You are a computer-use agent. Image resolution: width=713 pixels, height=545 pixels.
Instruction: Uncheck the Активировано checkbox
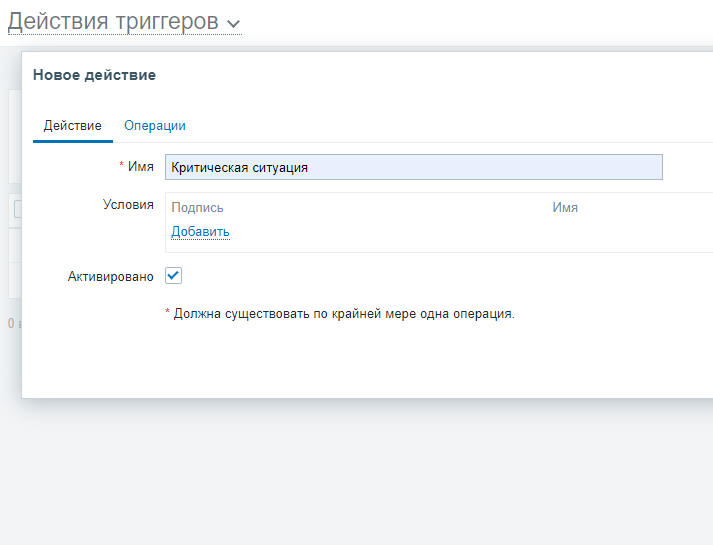pyautogui.click(x=173, y=276)
